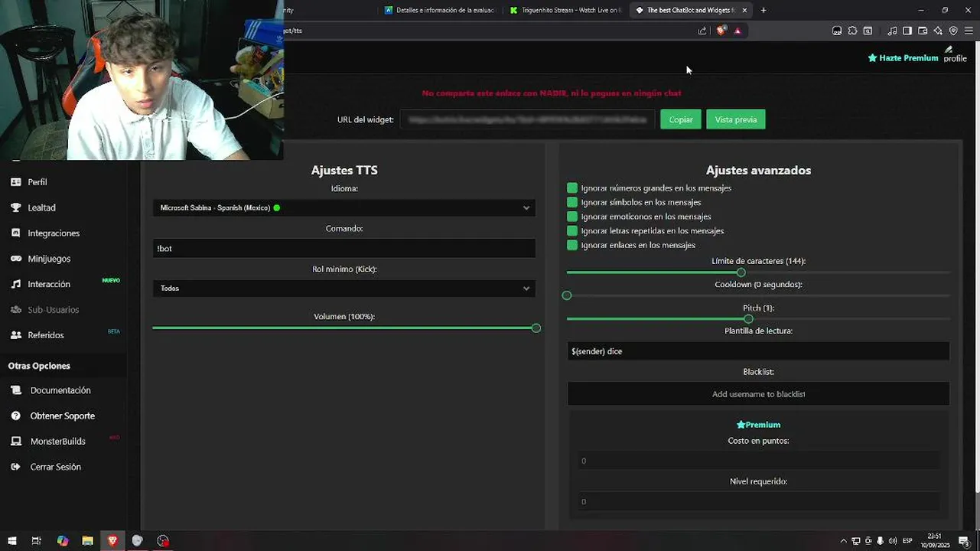The image size is (980, 551).
Task: Open the Windows Start menu
Action: [12, 540]
